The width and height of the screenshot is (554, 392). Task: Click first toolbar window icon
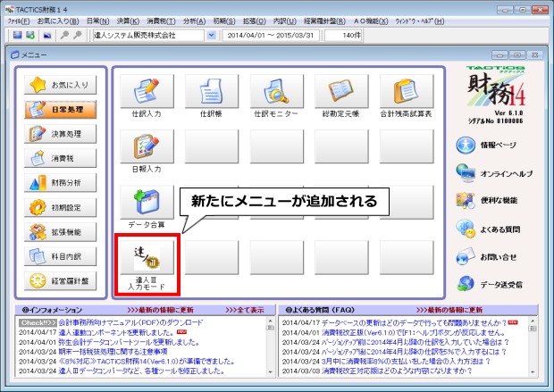pos(17,35)
